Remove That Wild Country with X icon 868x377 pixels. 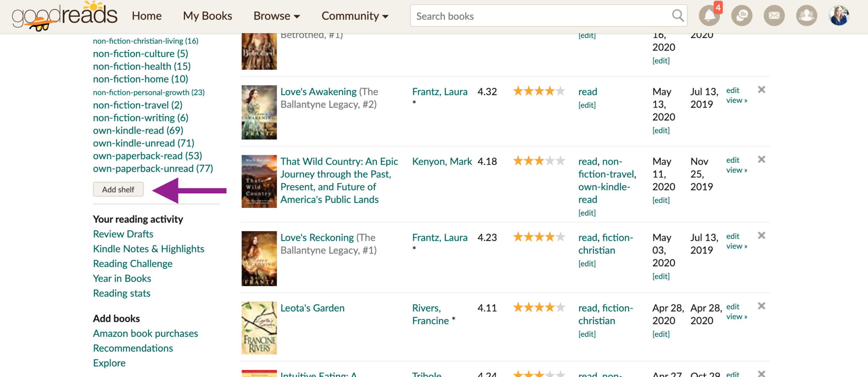click(762, 159)
